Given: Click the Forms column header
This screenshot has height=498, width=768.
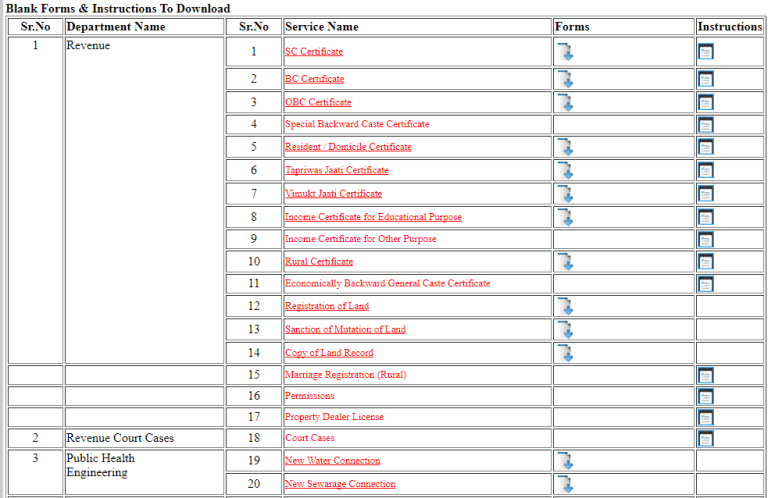Looking at the screenshot, I should [624, 27].
